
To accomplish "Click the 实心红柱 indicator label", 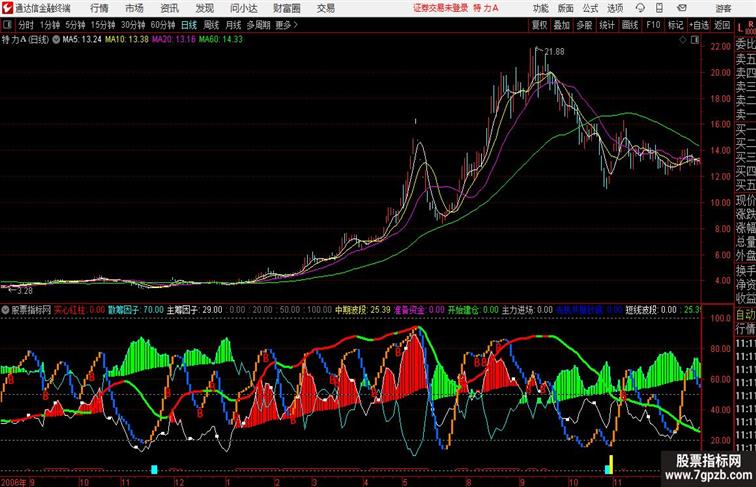I will coord(69,310).
